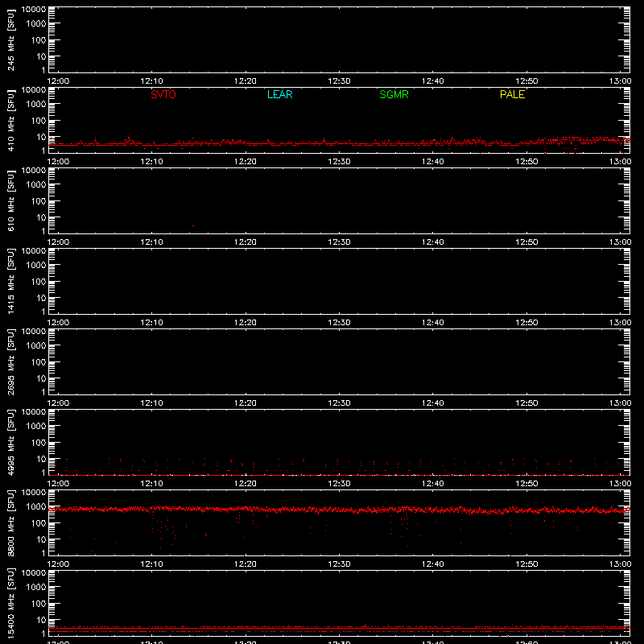Click the red flux trace in 410 MHz panel
Image resolution: width=644 pixels, height=644 pixels.
[x=339, y=143]
